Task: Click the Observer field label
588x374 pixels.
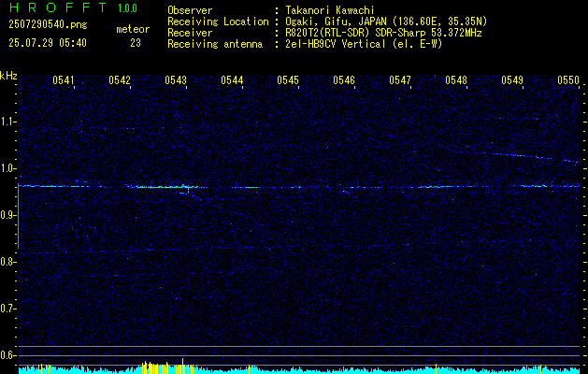Action: pos(190,10)
